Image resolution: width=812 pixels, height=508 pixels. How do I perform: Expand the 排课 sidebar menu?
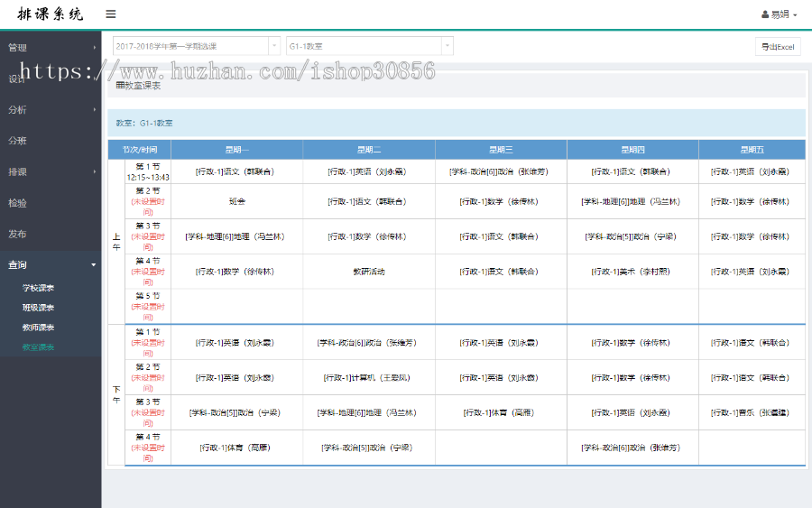[x=51, y=171]
